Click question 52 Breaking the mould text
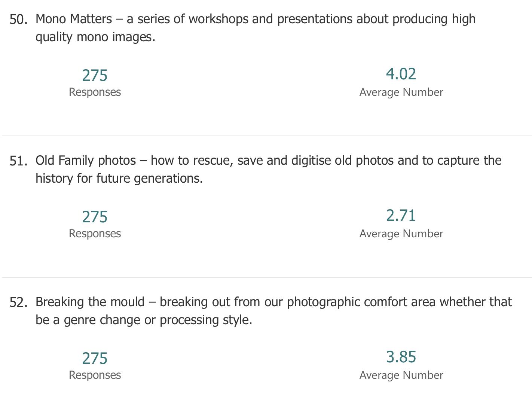This screenshot has width=532, height=414. click(x=273, y=311)
